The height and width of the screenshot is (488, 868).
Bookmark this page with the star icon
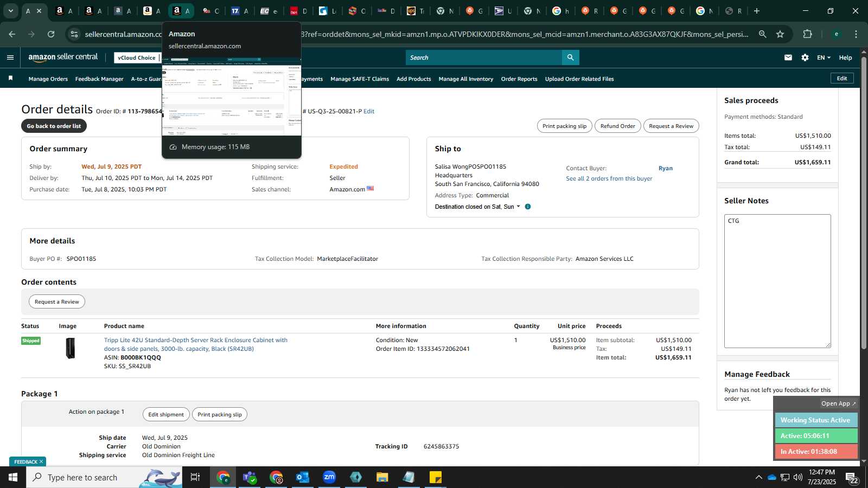tap(780, 34)
